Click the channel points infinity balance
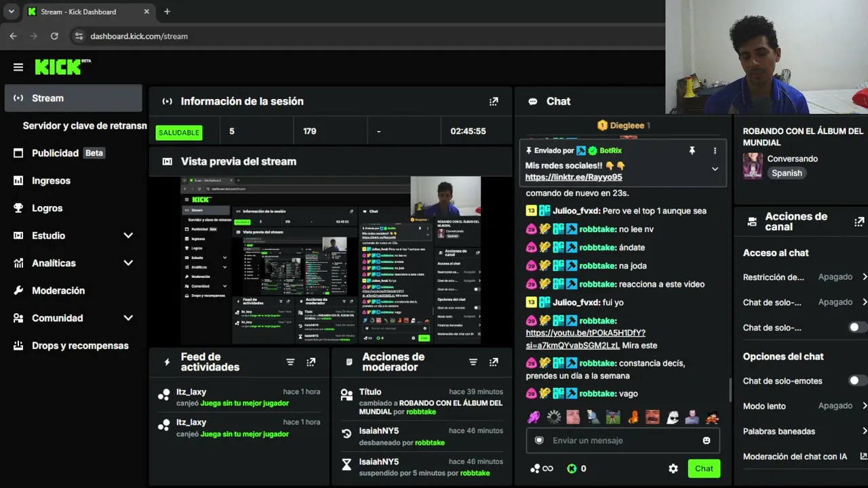 coord(542,468)
